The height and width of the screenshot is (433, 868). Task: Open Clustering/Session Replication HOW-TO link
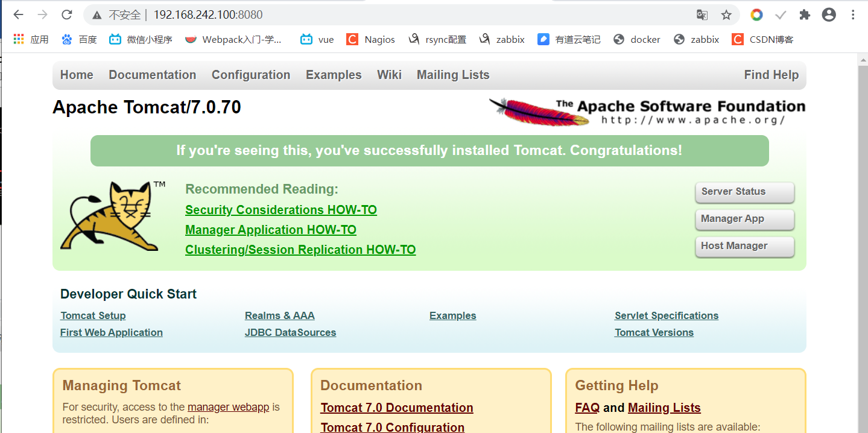[x=300, y=250]
